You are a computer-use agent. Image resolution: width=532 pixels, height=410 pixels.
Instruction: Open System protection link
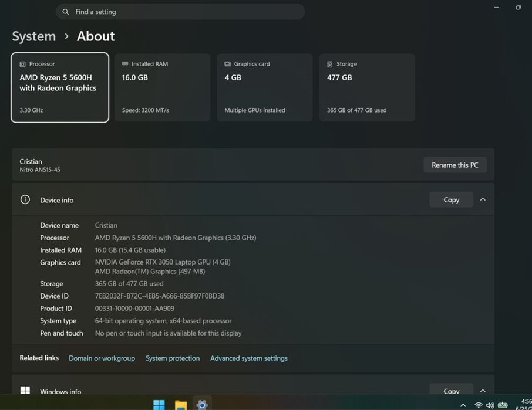(x=173, y=358)
